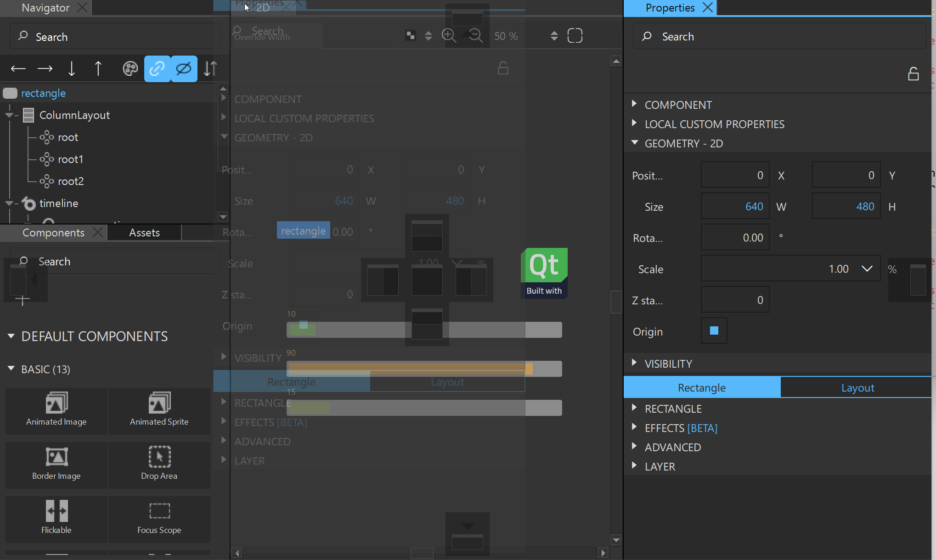Image resolution: width=936 pixels, height=560 pixels.
Task: Toggle the link filter button in Navigator
Action: click(x=157, y=69)
